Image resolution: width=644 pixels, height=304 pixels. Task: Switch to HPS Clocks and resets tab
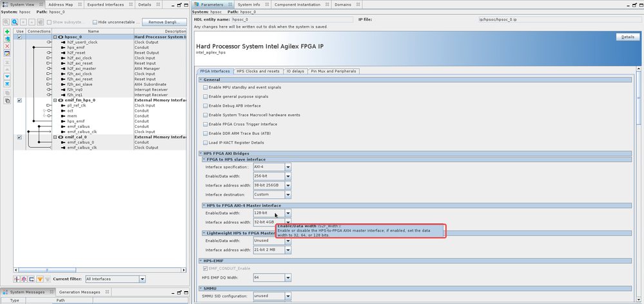pos(258,71)
